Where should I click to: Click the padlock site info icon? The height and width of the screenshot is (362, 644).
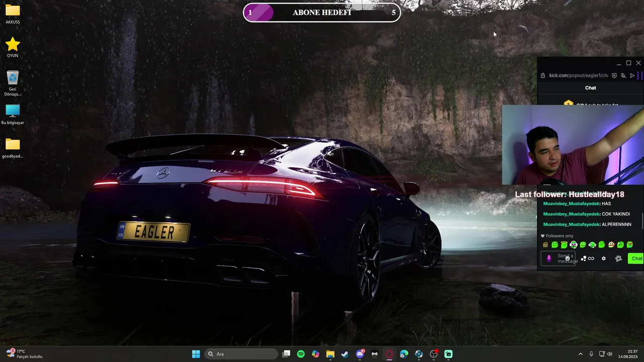point(543,75)
